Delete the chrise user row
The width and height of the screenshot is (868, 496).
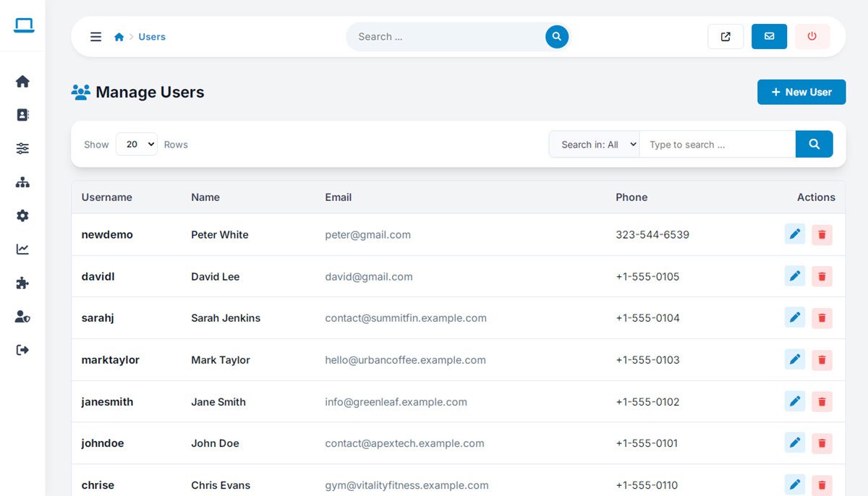coord(822,485)
